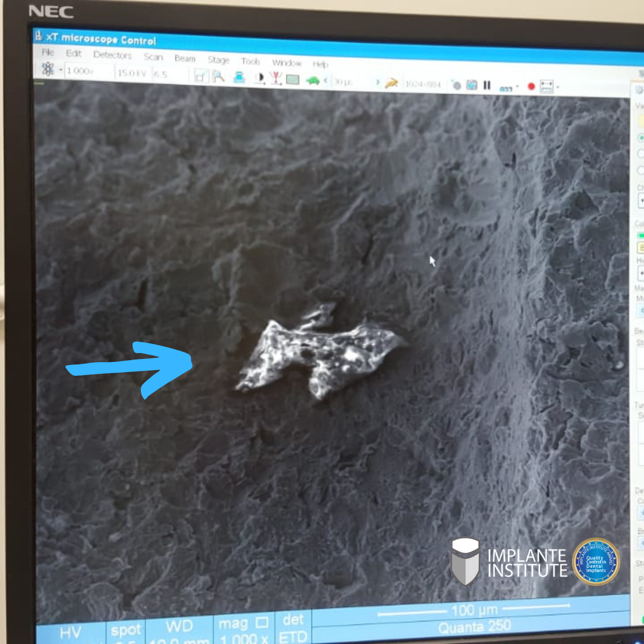Click the turtle slow scan icon
The height and width of the screenshot is (644, 644).
pyautogui.click(x=312, y=80)
